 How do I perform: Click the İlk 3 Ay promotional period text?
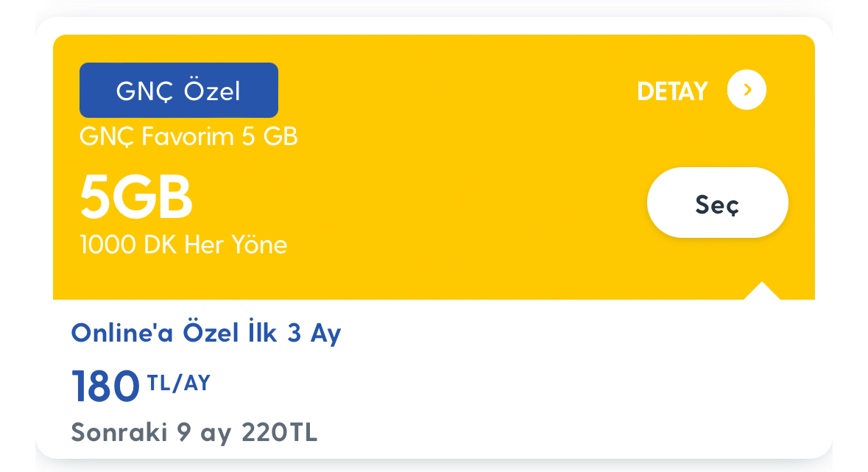pos(294,332)
